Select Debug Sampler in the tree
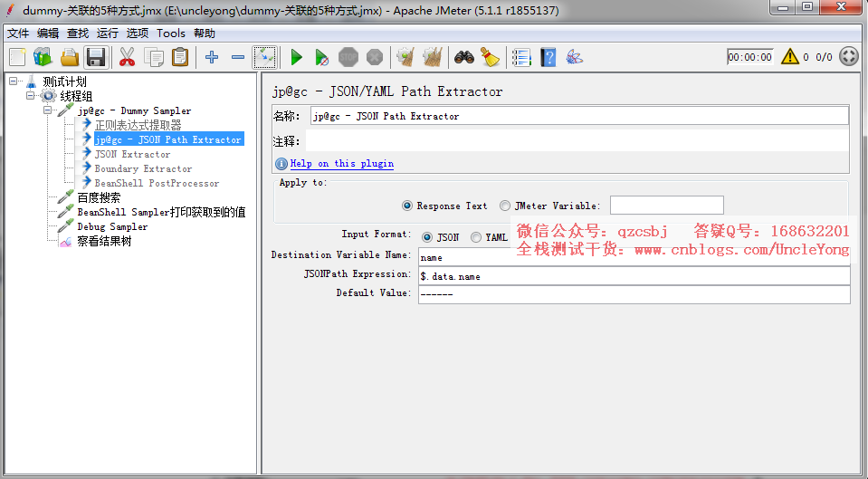Image resolution: width=868 pixels, height=479 pixels. coord(112,226)
